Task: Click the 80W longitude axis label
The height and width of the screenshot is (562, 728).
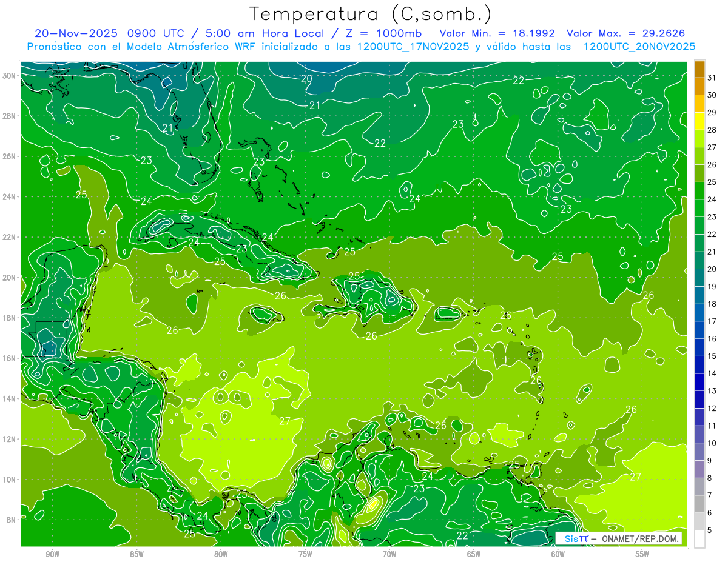Action: click(221, 554)
